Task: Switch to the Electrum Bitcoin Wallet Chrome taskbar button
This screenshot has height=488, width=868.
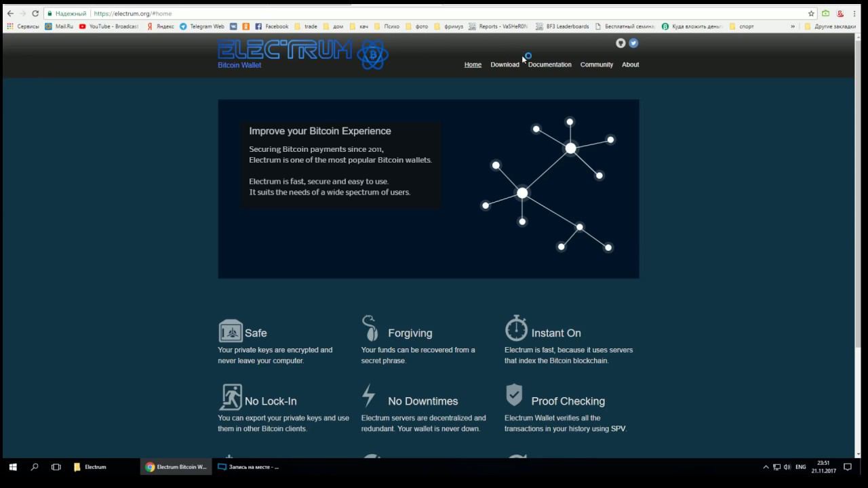Action: pos(177,467)
